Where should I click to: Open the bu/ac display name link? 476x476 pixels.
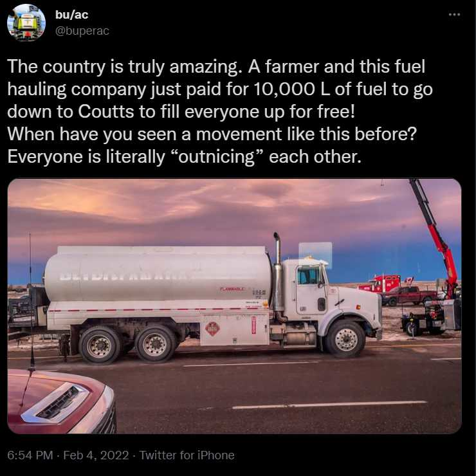pyautogui.click(x=71, y=15)
